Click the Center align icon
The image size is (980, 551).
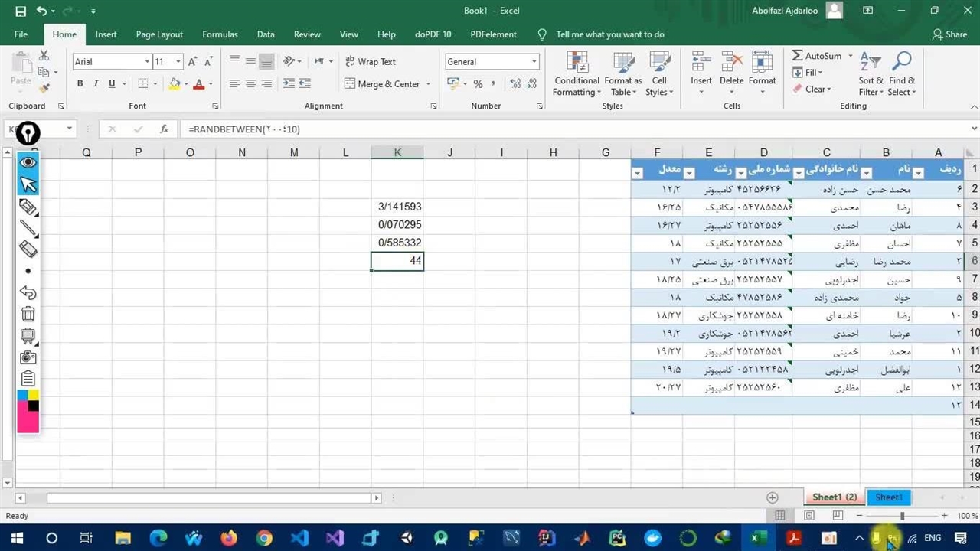(x=250, y=84)
